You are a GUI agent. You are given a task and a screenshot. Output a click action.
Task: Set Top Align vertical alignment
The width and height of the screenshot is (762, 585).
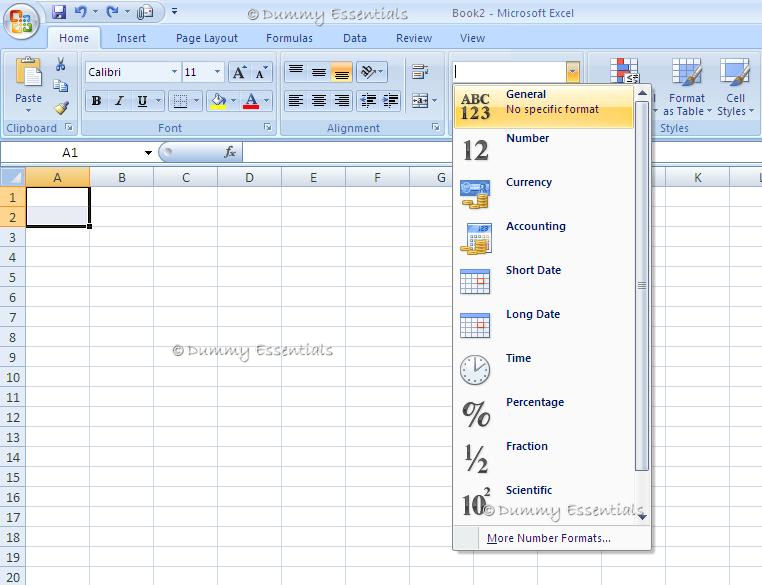pos(296,72)
